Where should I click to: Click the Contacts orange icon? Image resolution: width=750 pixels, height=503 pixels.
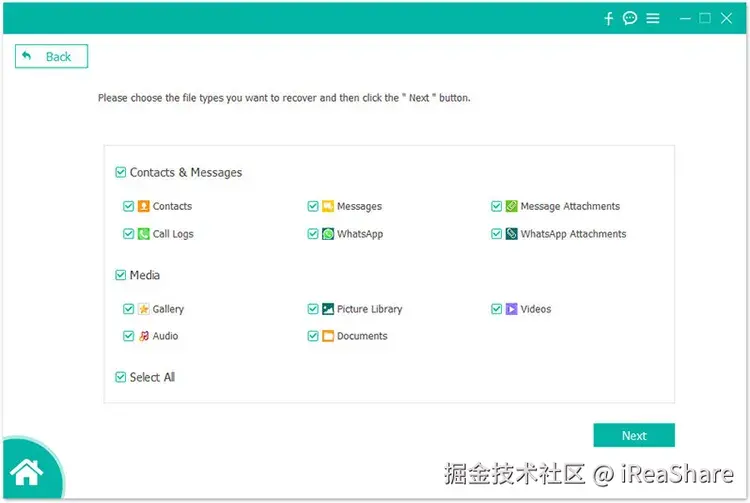click(143, 206)
